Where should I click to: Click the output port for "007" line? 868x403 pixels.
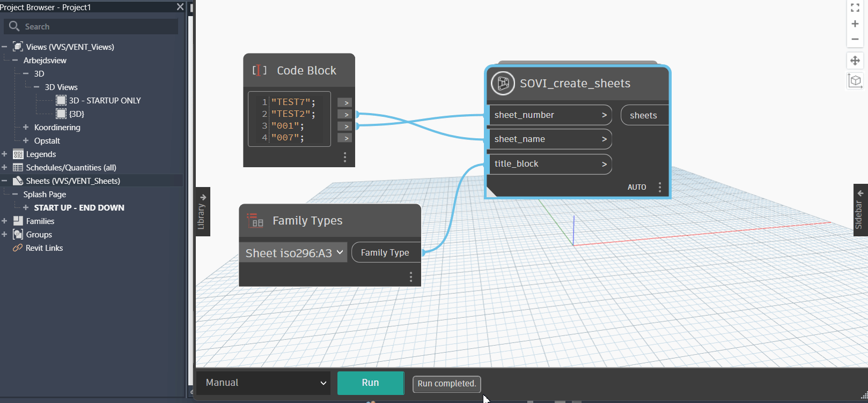tap(344, 138)
